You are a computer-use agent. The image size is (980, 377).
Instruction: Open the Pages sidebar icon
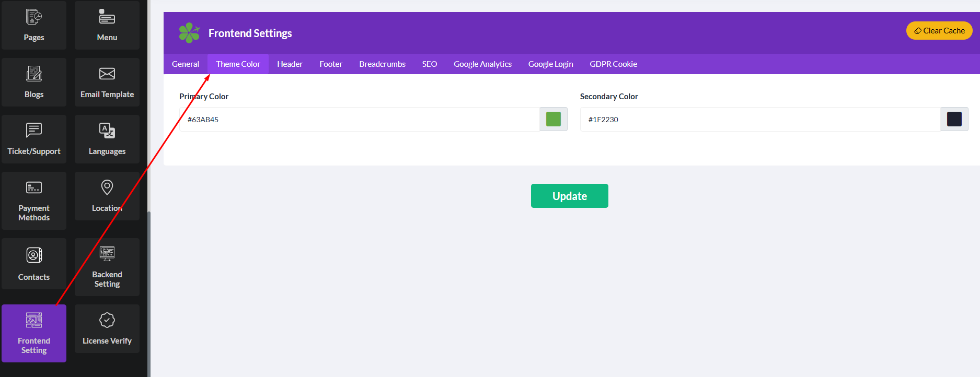(x=34, y=18)
